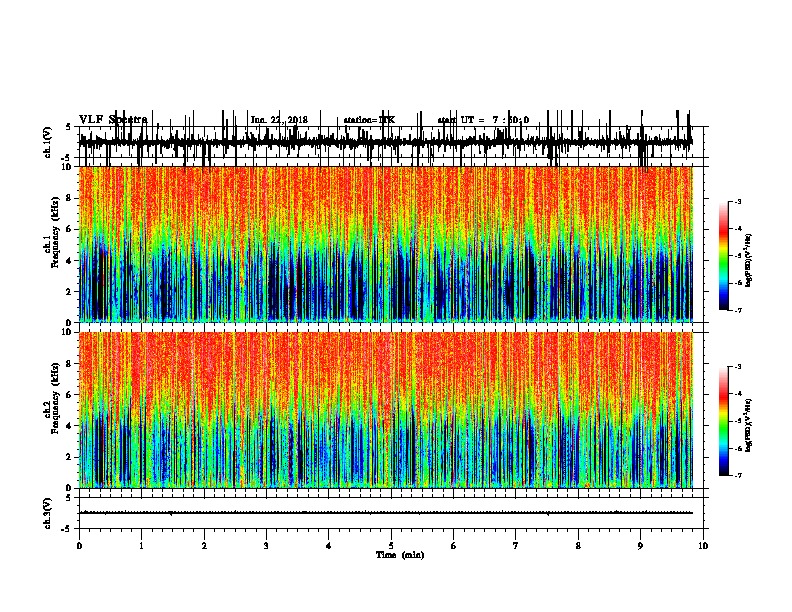Select the date text "Jan. 22, 2018"

pos(279,120)
